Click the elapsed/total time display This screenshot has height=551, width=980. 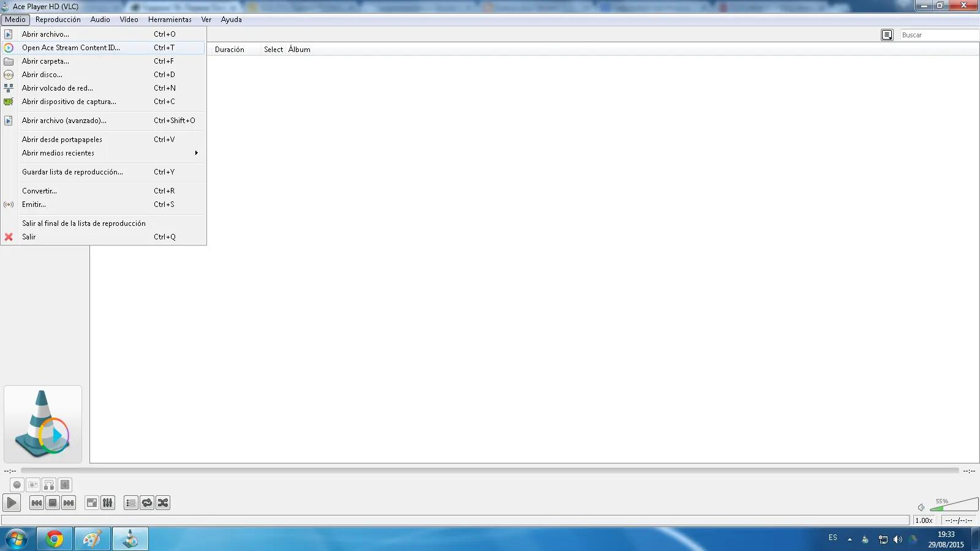(x=959, y=520)
